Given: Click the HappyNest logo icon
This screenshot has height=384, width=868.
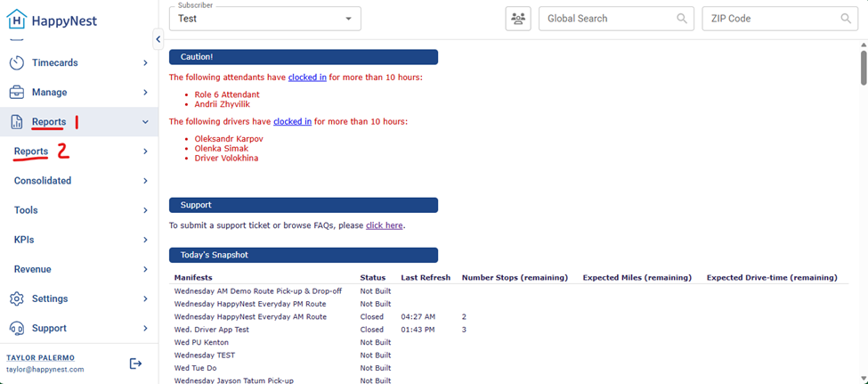Looking at the screenshot, I should click(x=17, y=20).
